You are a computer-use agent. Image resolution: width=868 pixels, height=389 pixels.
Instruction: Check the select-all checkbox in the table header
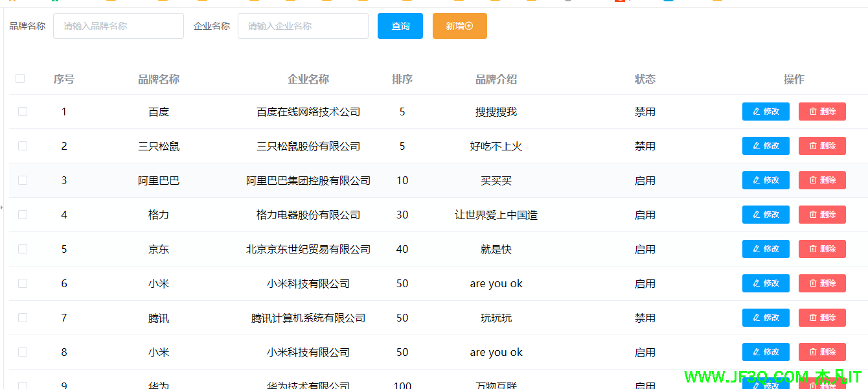pyautogui.click(x=19, y=78)
